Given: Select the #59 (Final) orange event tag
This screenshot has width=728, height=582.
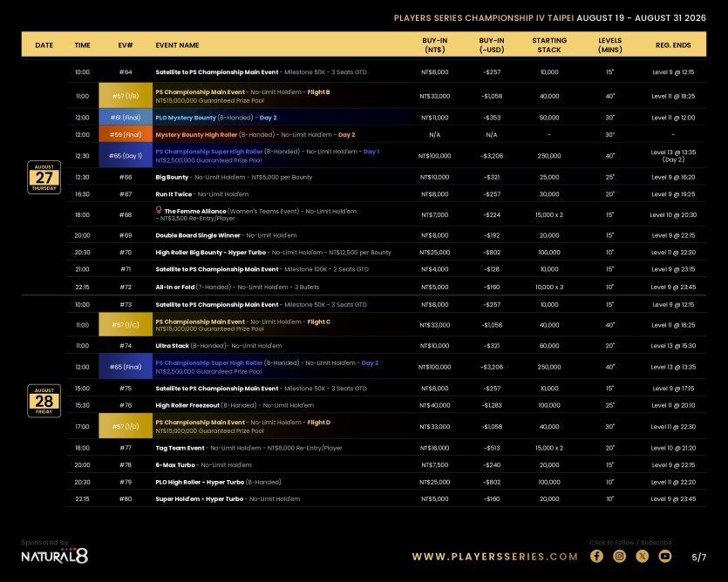Looking at the screenshot, I should pos(126,134).
